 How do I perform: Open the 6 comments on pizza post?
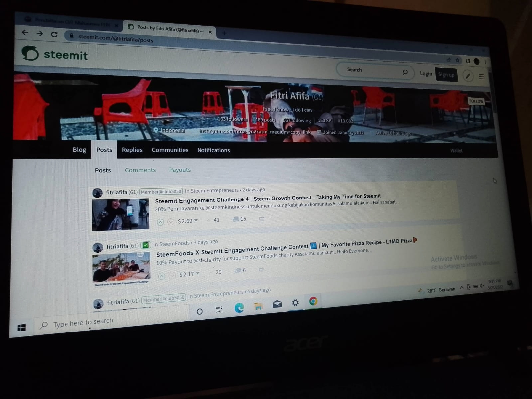[241, 270]
